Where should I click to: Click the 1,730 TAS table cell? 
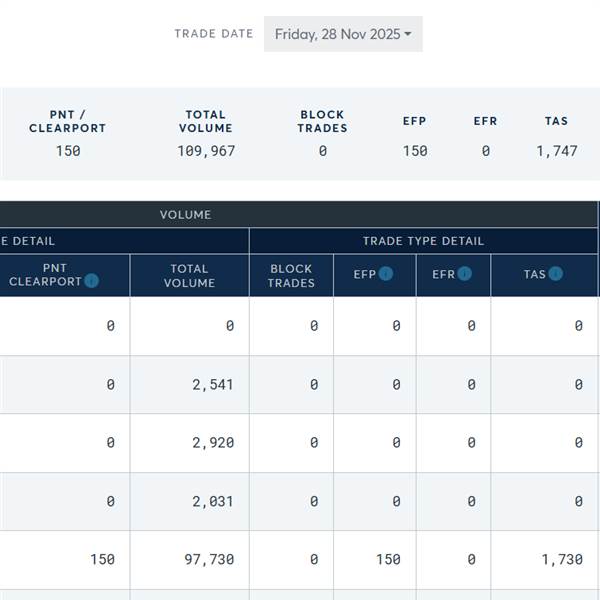[x=562, y=559]
